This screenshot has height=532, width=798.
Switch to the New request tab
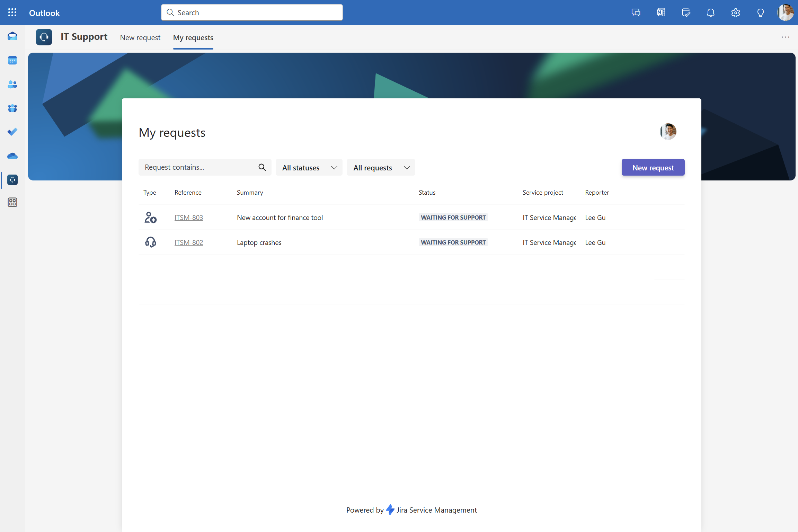point(140,37)
